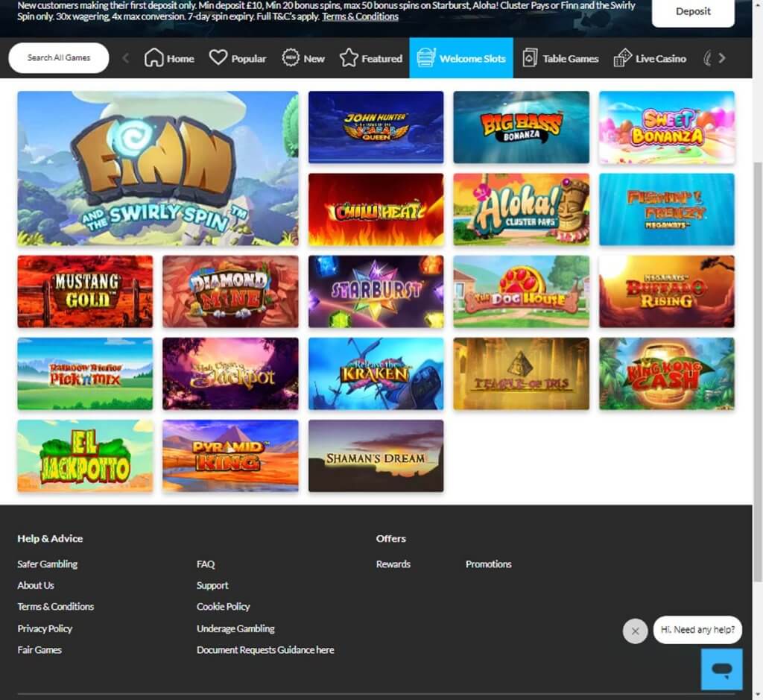This screenshot has height=700, width=763.
Task: Open Pyramid King game
Action: 230,456
